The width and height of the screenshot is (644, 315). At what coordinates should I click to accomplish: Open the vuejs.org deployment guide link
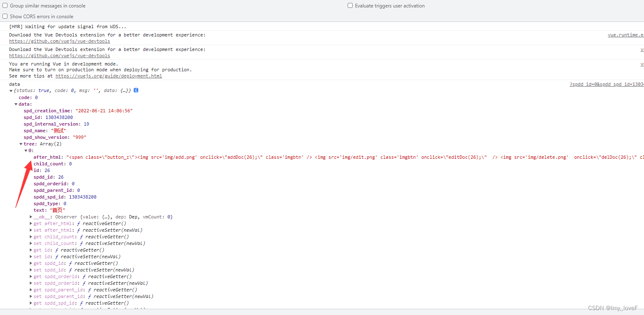tap(108, 76)
